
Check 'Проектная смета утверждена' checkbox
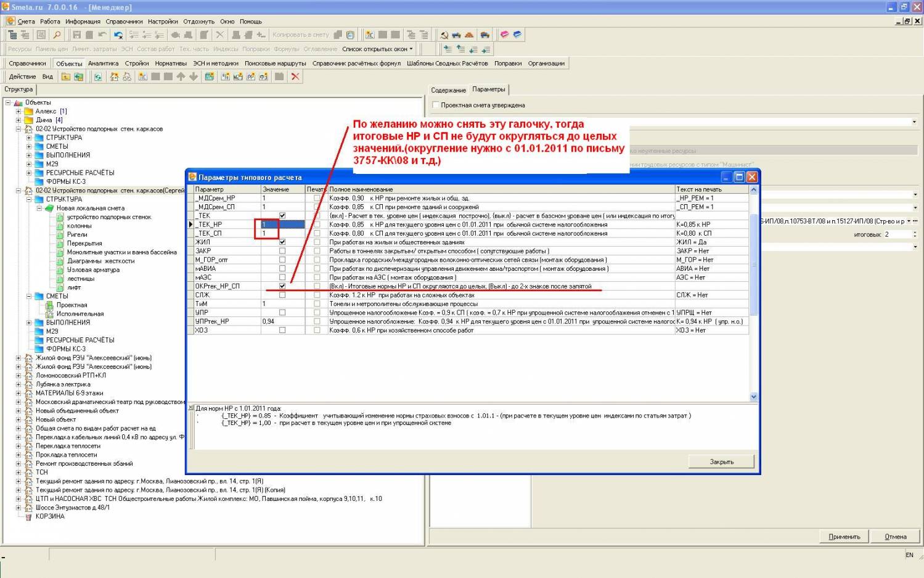pyautogui.click(x=436, y=105)
